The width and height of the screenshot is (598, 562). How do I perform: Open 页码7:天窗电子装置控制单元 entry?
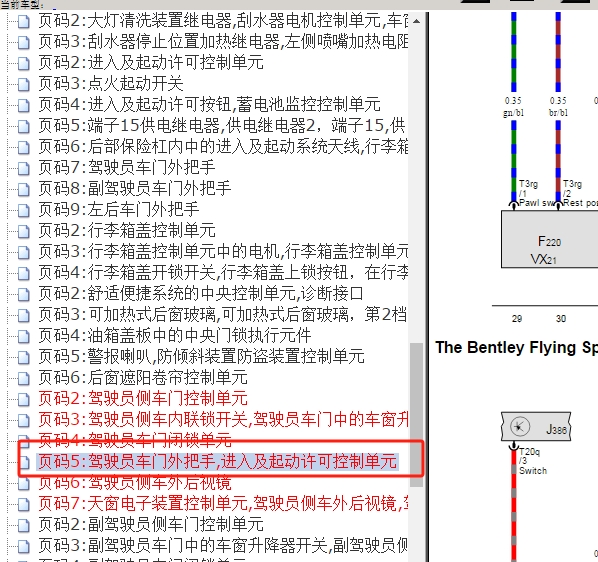coord(223,503)
